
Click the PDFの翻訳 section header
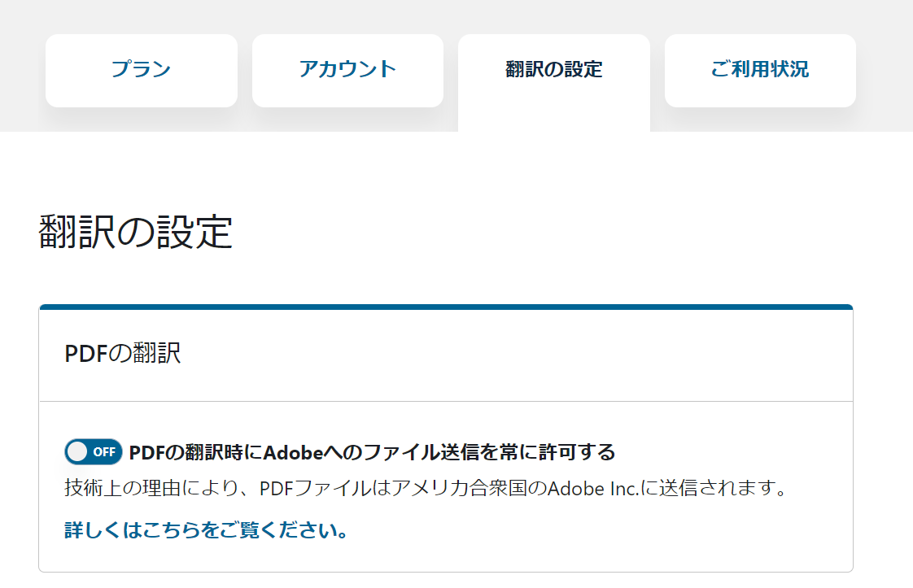click(123, 354)
